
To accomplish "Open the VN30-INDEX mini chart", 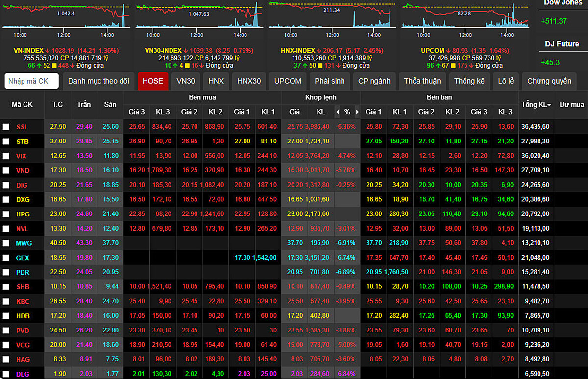I will [x=198, y=19].
